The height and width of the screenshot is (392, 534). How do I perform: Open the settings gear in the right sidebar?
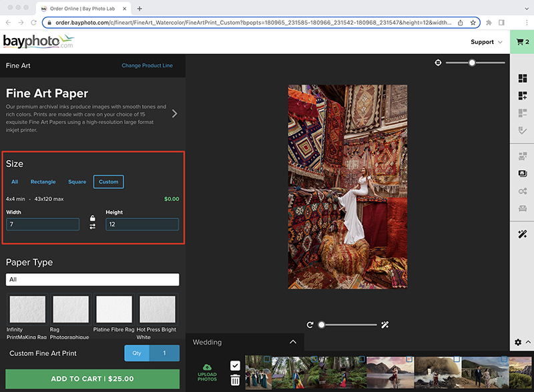518,342
